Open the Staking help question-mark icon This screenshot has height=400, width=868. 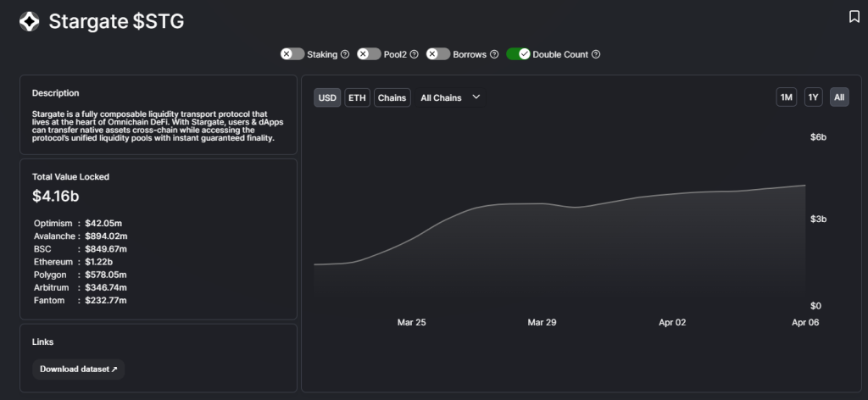(x=345, y=54)
